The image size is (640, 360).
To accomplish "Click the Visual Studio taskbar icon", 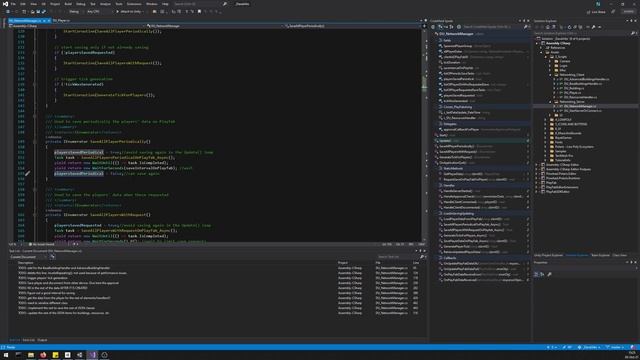I will [x=92, y=355].
